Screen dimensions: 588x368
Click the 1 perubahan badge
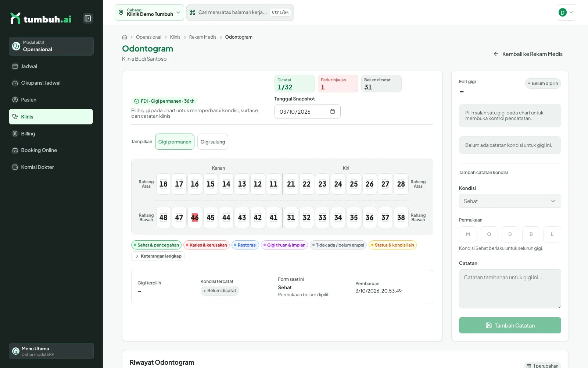pyautogui.click(x=542, y=366)
